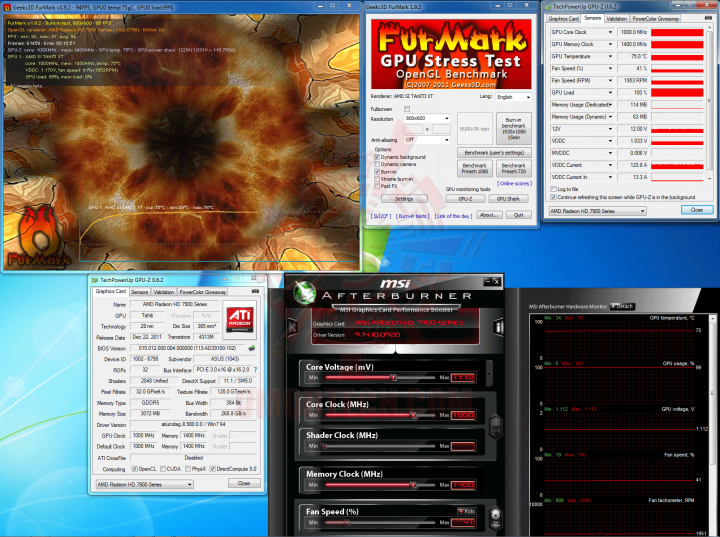Screen dimensions: 720x537
Task: Open FurMark Settings button
Action: 404,199
